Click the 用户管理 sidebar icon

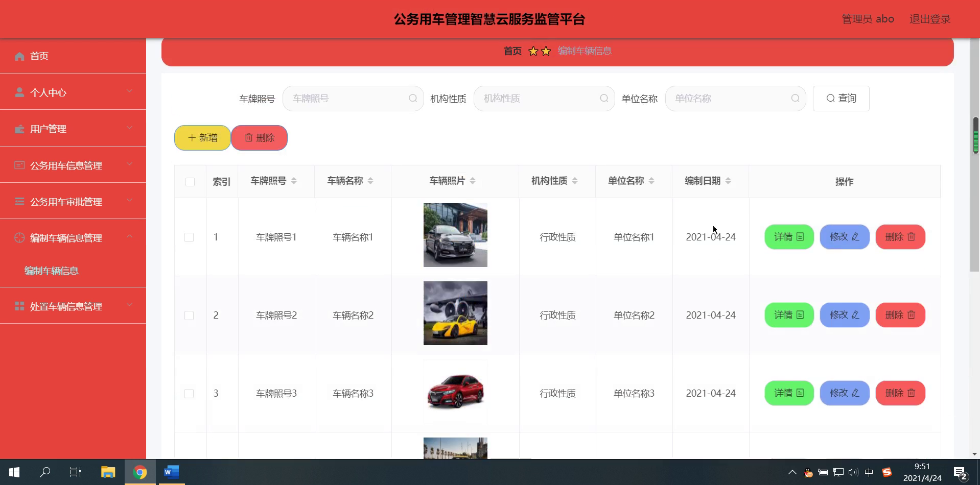[19, 129]
